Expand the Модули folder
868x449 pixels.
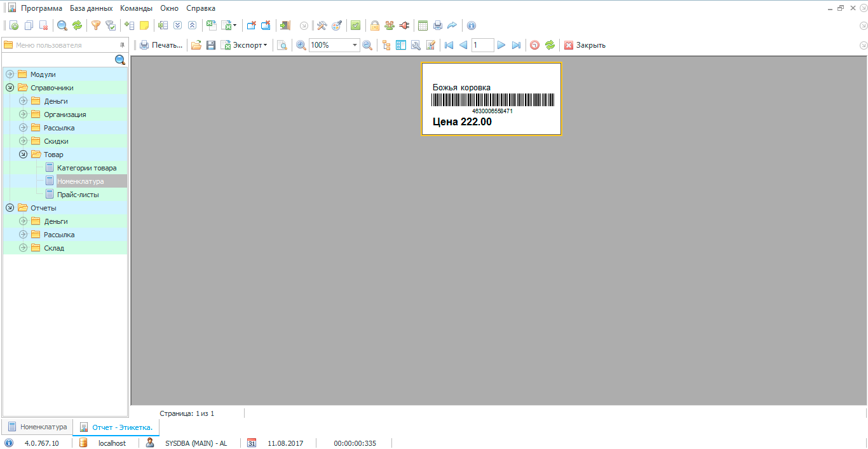(x=10, y=74)
